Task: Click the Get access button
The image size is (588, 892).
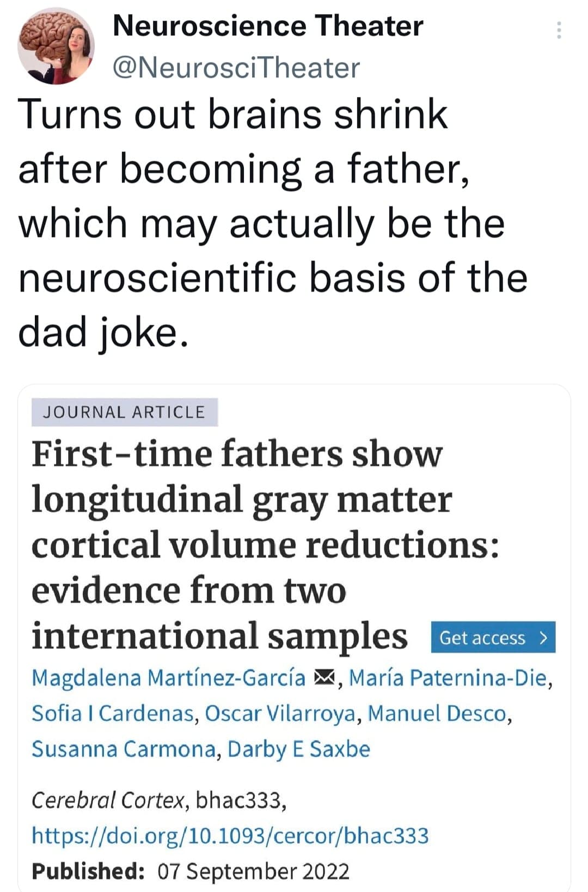Action: click(x=493, y=637)
